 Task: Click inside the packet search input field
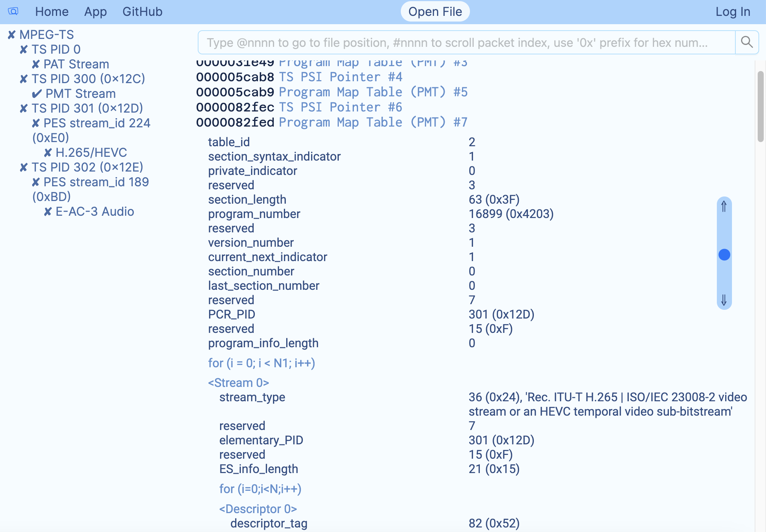pyautogui.click(x=454, y=42)
